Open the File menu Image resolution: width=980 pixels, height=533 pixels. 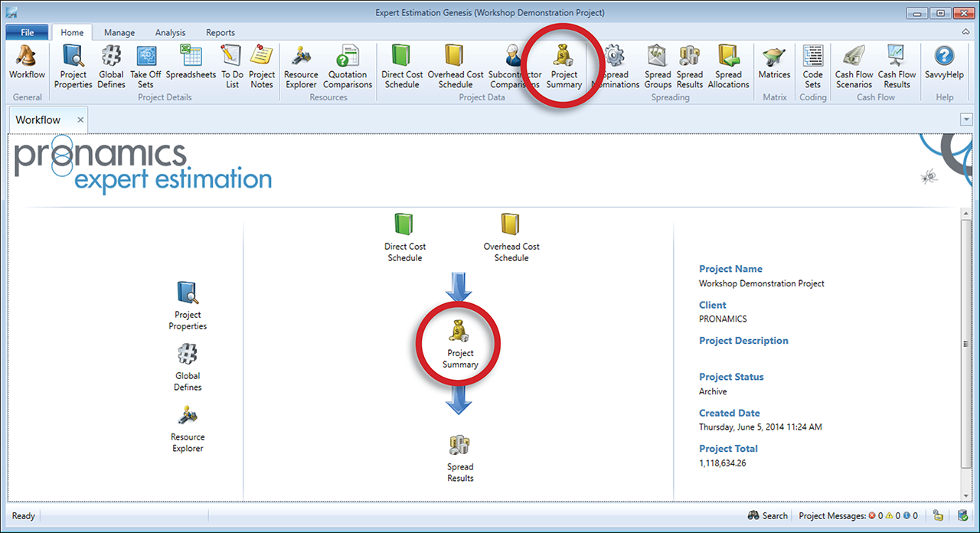coord(28,33)
